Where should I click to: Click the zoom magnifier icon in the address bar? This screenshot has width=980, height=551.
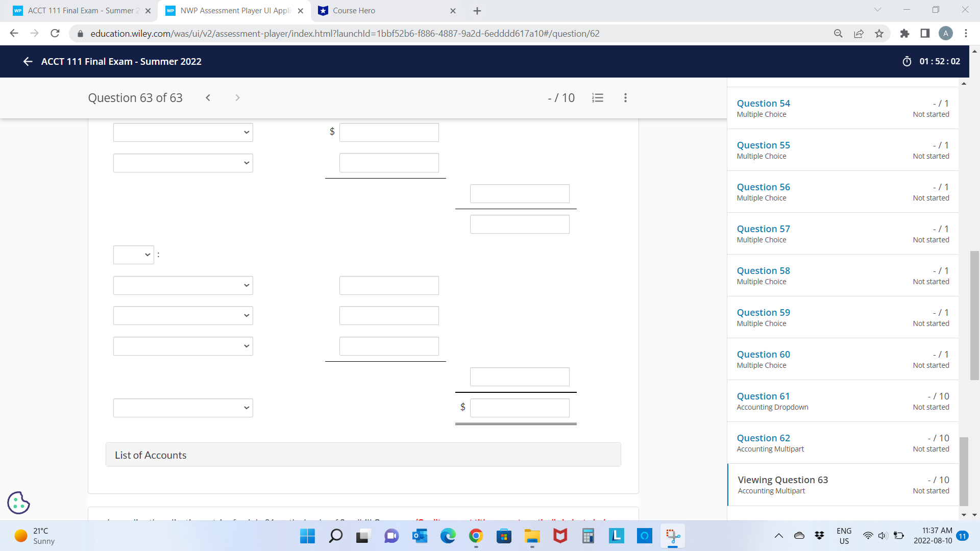click(838, 33)
